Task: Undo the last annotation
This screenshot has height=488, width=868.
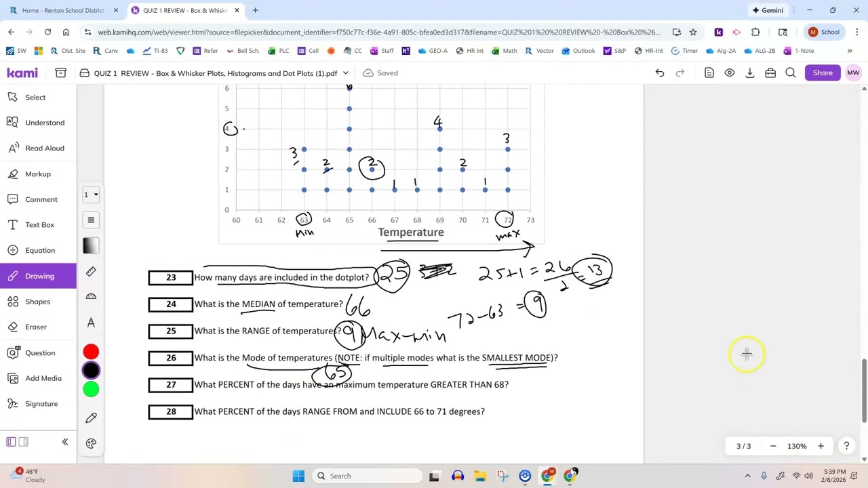Action: (660, 73)
